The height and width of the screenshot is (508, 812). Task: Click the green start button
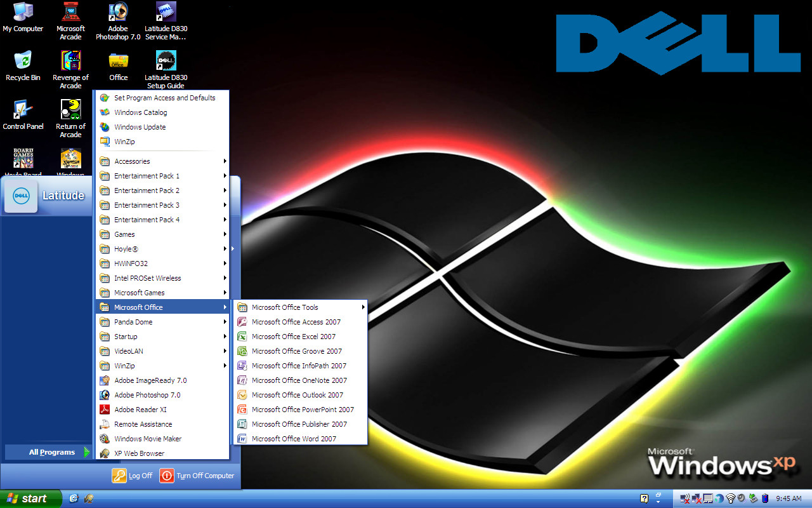30,498
